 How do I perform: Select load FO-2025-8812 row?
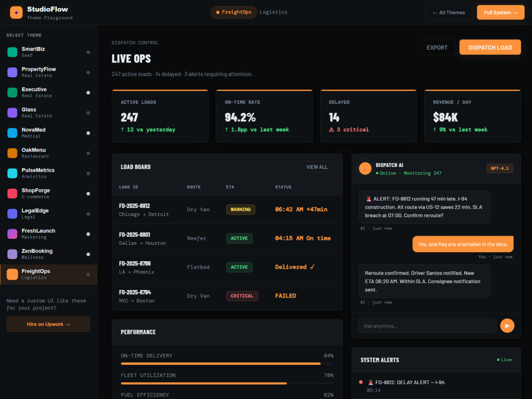tap(227, 209)
